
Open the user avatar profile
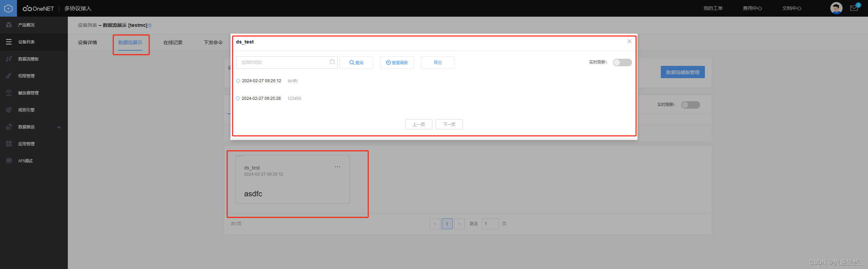(836, 8)
